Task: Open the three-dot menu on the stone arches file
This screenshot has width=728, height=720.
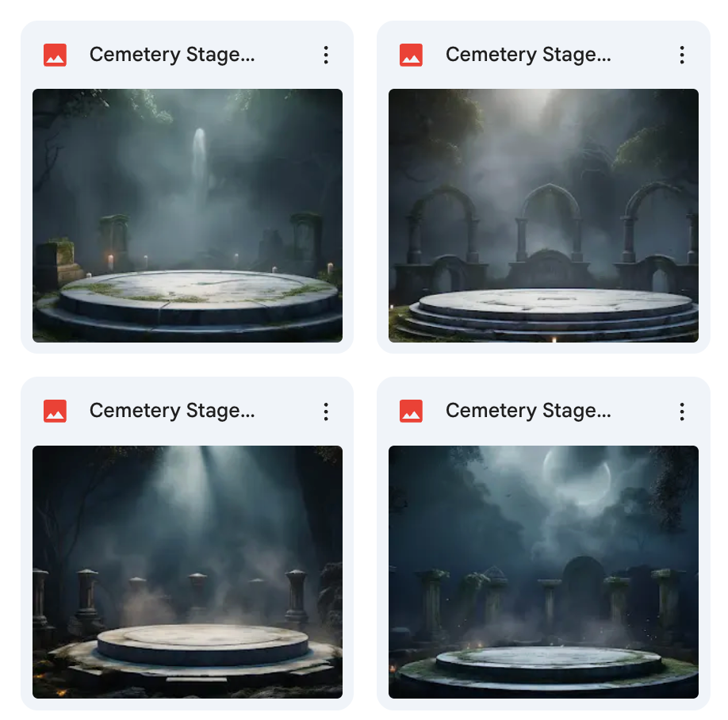Action: click(682, 55)
